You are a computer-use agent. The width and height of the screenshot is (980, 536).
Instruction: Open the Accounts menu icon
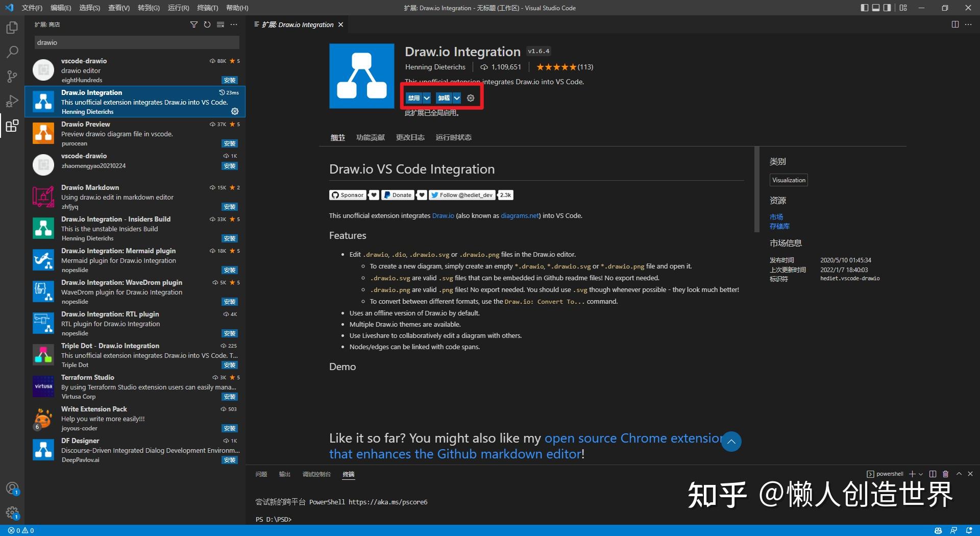click(x=12, y=489)
